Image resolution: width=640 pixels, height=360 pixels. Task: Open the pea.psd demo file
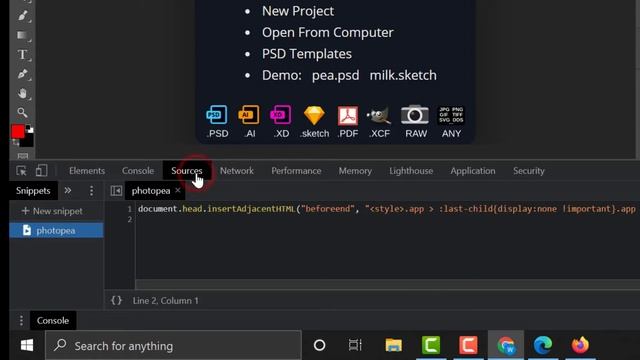tap(336, 75)
